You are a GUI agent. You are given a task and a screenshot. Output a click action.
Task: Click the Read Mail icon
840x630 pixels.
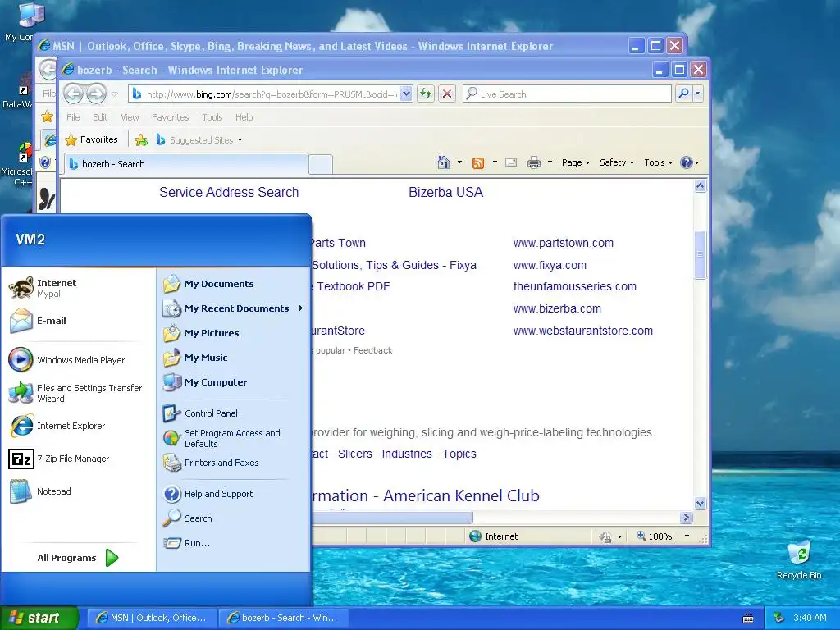tap(511, 162)
